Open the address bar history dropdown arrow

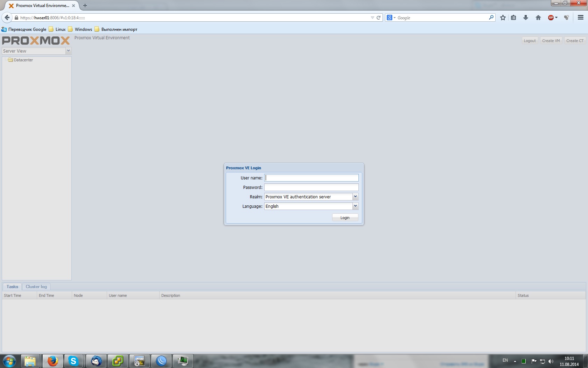click(372, 18)
